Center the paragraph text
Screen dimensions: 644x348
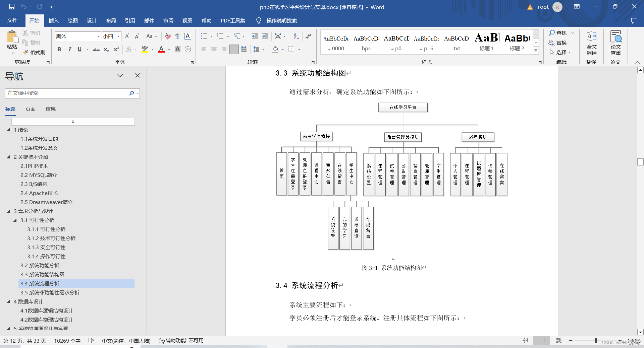[x=214, y=50]
